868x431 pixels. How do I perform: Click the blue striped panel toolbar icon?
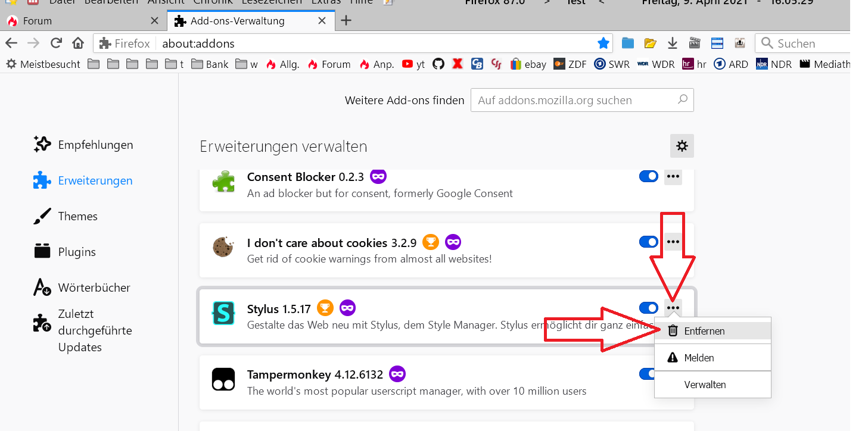(717, 43)
